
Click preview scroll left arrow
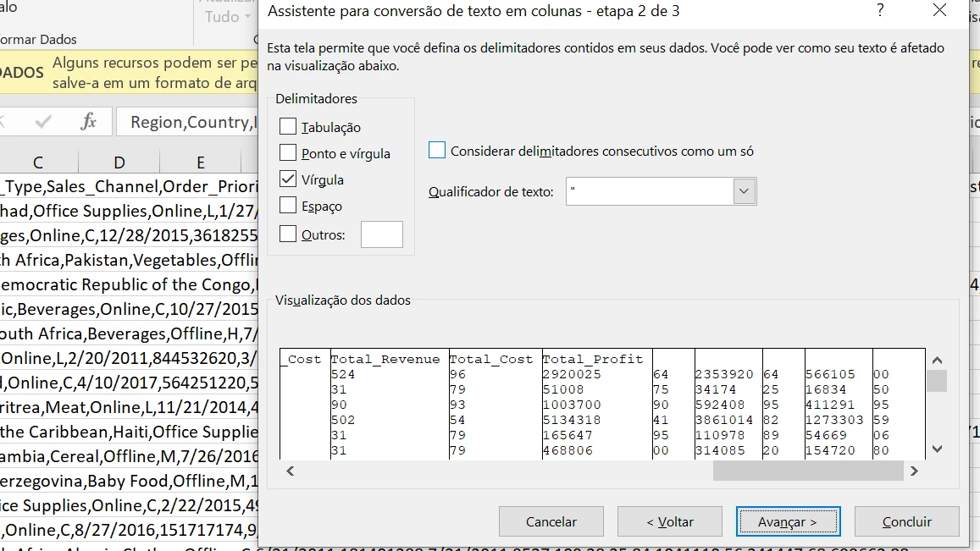[x=290, y=471]
